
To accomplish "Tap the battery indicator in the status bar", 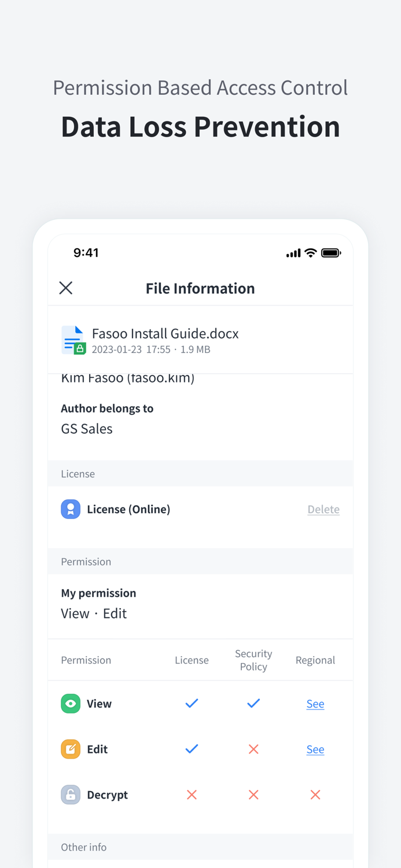I will point(331,252).
